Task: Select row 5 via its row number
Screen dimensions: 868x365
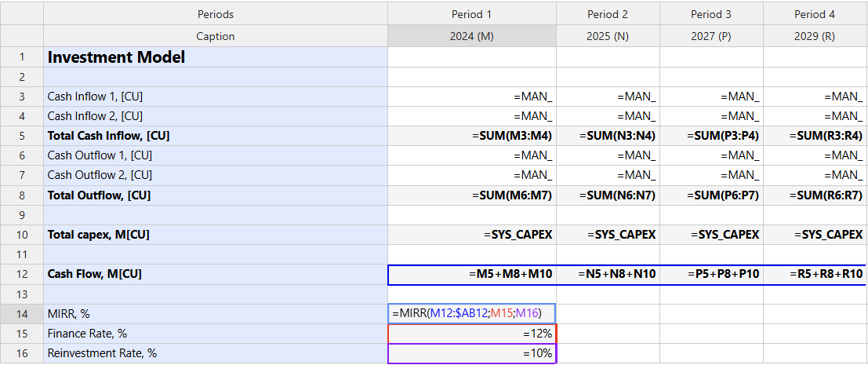Action: 22,136
